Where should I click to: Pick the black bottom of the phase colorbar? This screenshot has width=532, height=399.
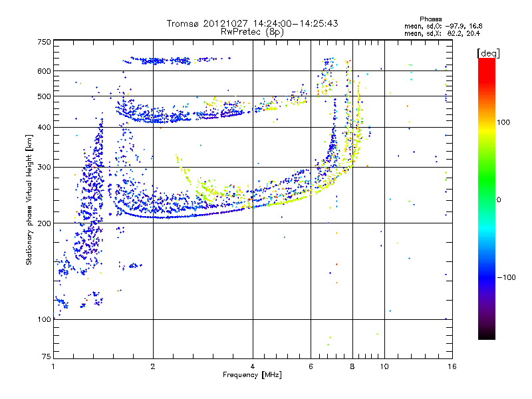pos(487,335)
